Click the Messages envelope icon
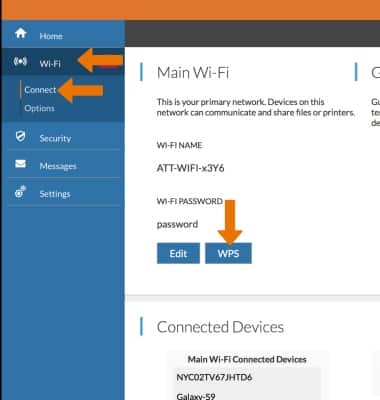The width and height of the screenshot is (380, 400). coord(20,164)
